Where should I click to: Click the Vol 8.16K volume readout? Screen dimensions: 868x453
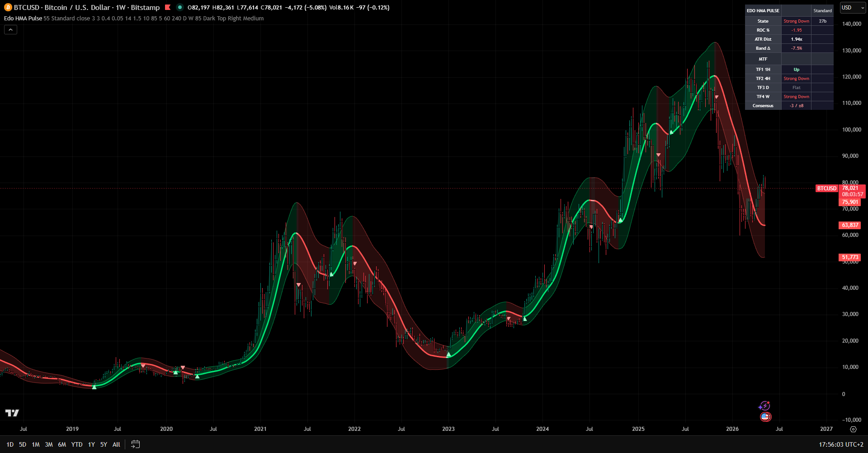(x=341, y=7)
